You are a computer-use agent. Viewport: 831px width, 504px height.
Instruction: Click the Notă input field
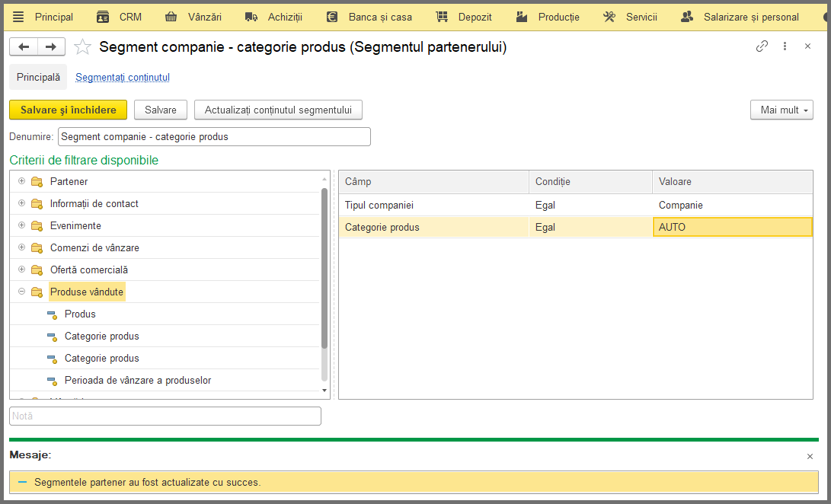[165, 416]
